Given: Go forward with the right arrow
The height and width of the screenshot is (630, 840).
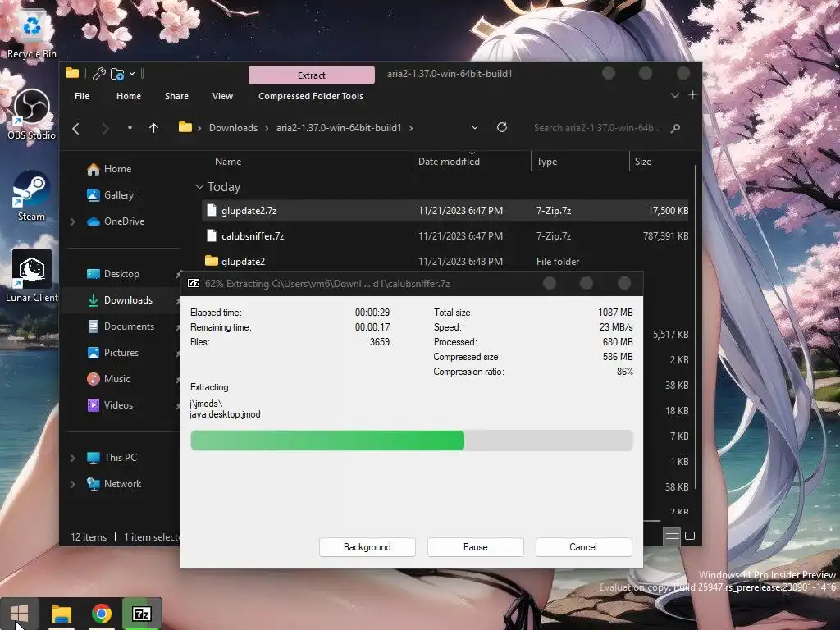Looking at the screenshot, I should 105,128.
